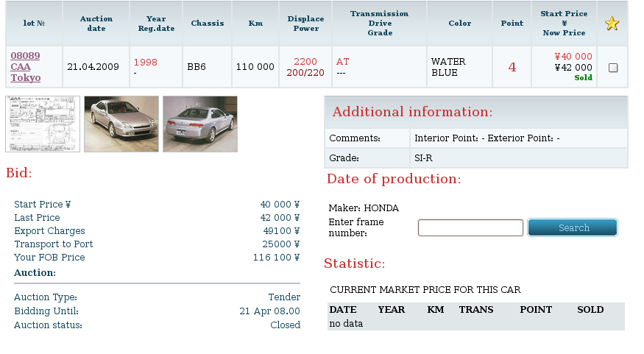Select power value 200/220
644x354 pixels.
[x=305, y=73]
